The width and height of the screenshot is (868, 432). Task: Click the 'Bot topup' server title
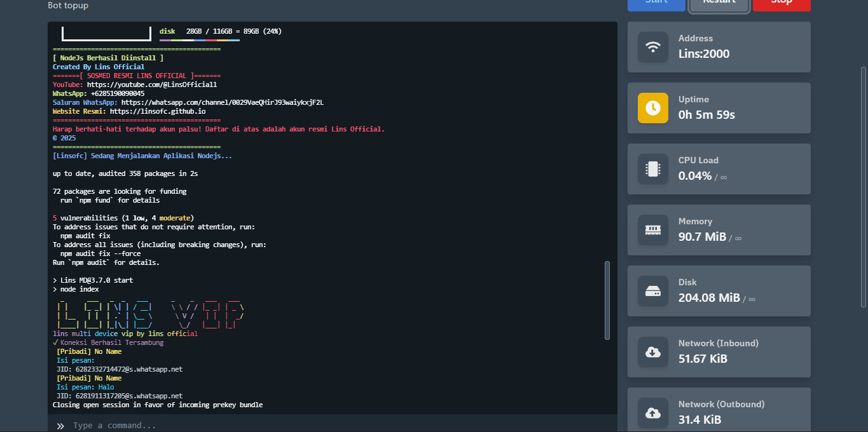(x=68, y=6)
